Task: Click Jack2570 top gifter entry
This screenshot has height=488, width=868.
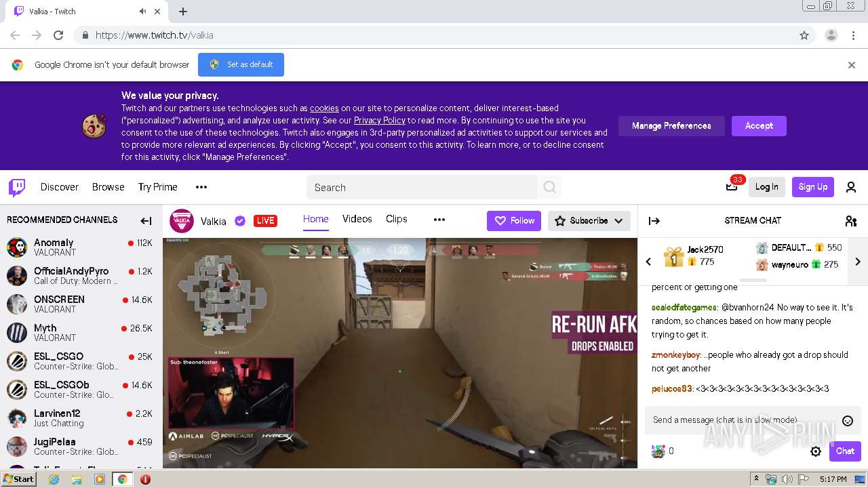Action: (694, 256)
